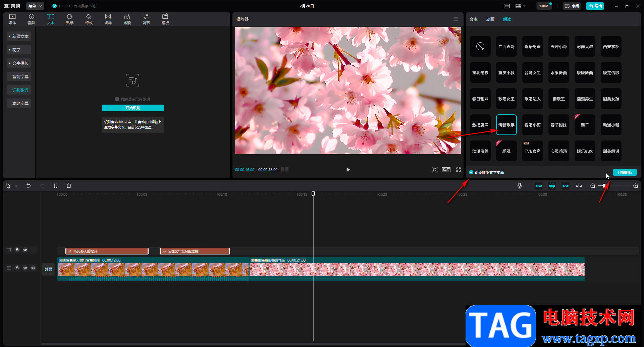The width and height of the screenshot is (644, 347).
Task: Click the 开始朗读 button
Action: (x=625, y=172)
